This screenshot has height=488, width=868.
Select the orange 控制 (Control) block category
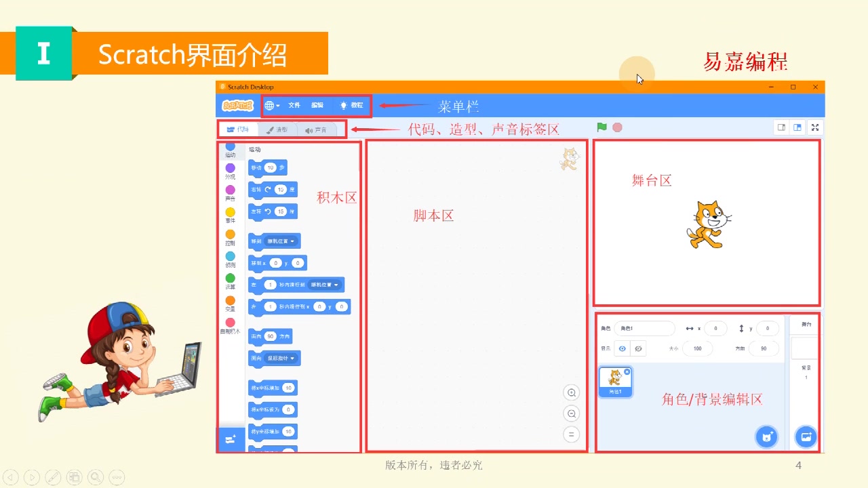231,238
